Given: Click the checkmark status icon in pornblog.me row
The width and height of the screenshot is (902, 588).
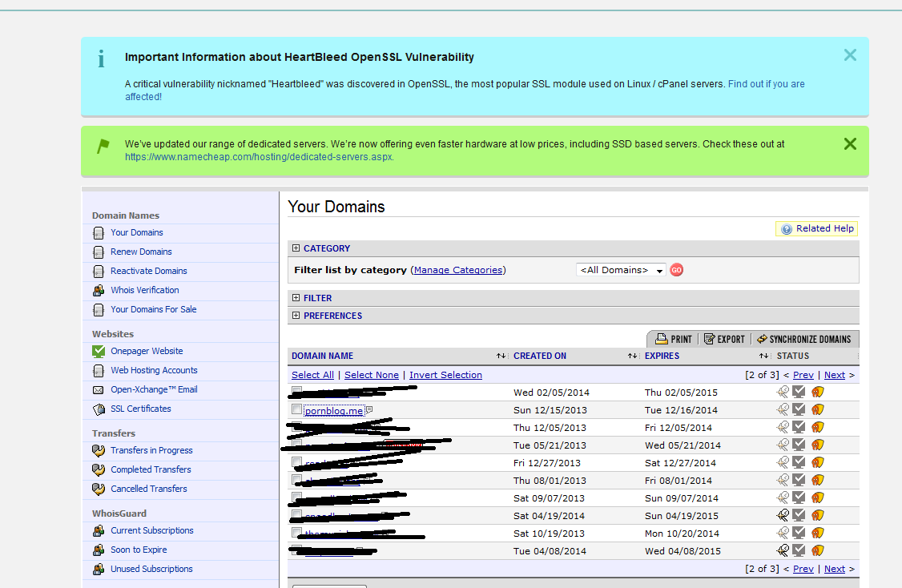Looking at the screenshot, I should click(x=799, y=409).
